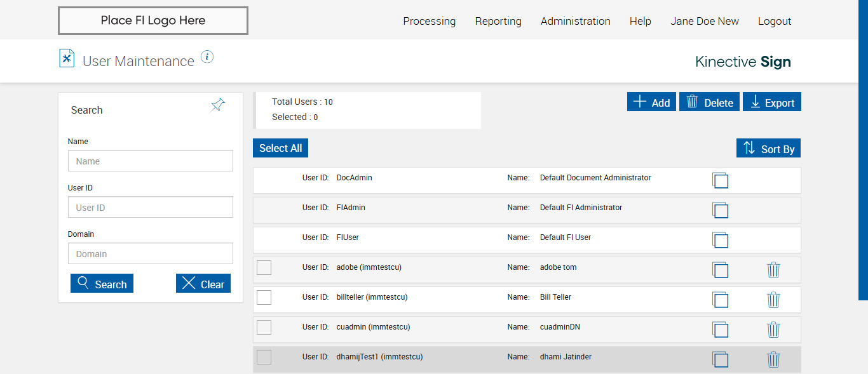Open the Administration menu
This screenshot has height=374, width=868.
575,21
